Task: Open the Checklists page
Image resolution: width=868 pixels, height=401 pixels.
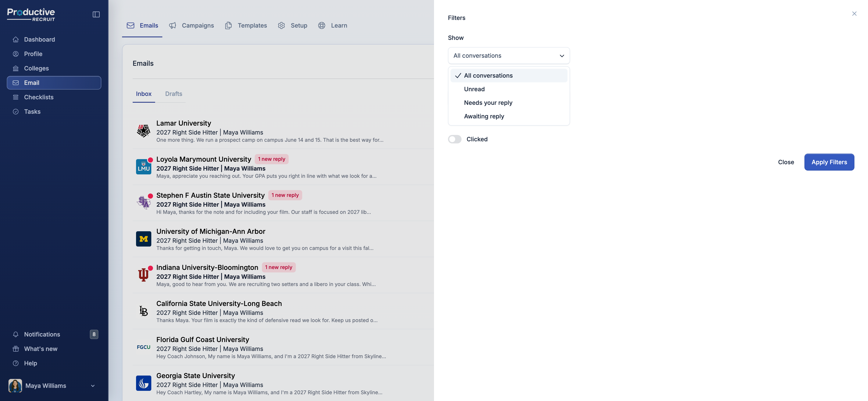Action: tap(54, 97)
